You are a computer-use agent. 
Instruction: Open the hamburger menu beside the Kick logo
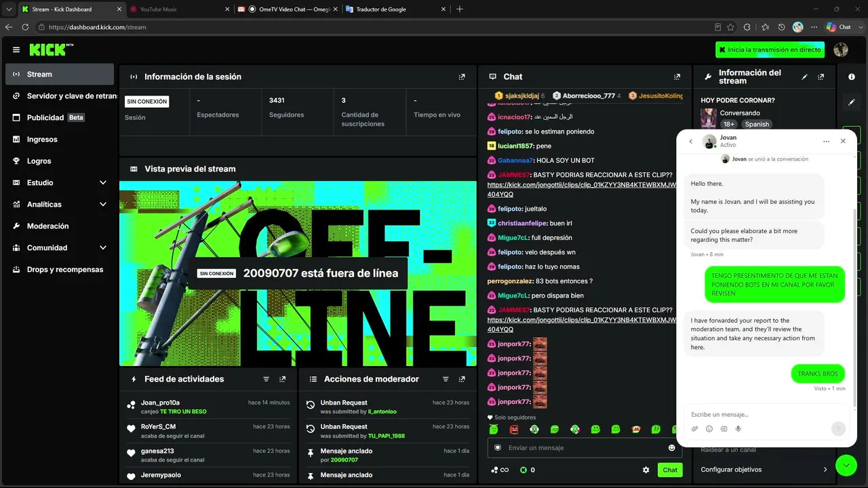(16, 49)
